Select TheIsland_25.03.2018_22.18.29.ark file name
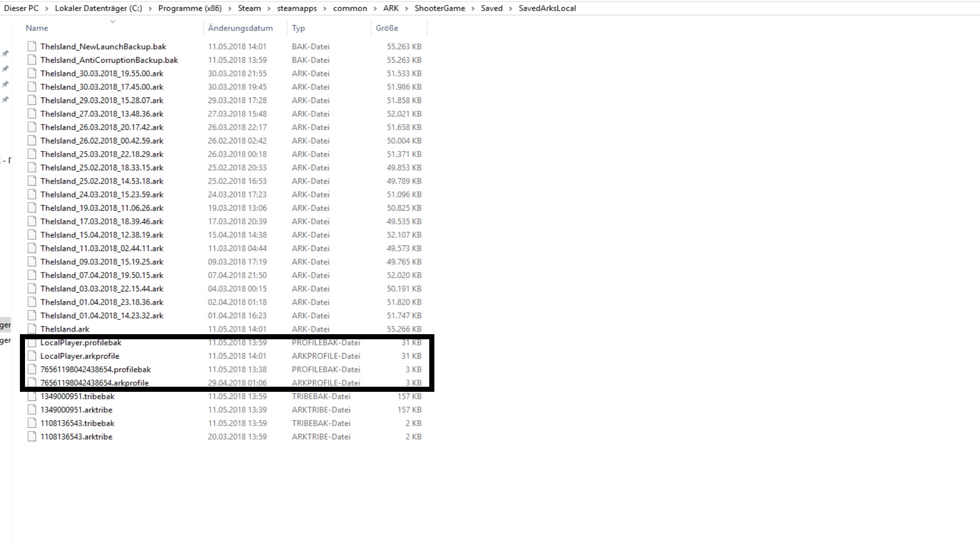The height and width of the screenshot is (551, 980). [102, 154]
